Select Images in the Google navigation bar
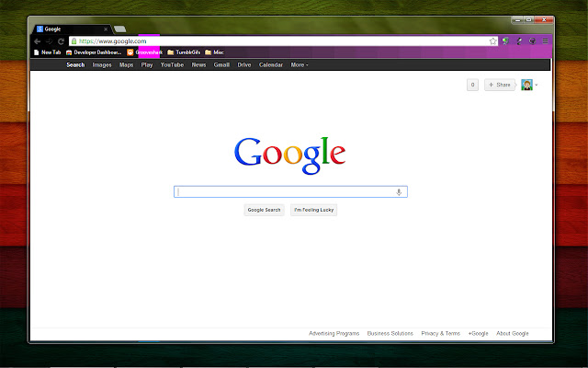This screenshot has height=368, width=588. click(x=102, y=65)
